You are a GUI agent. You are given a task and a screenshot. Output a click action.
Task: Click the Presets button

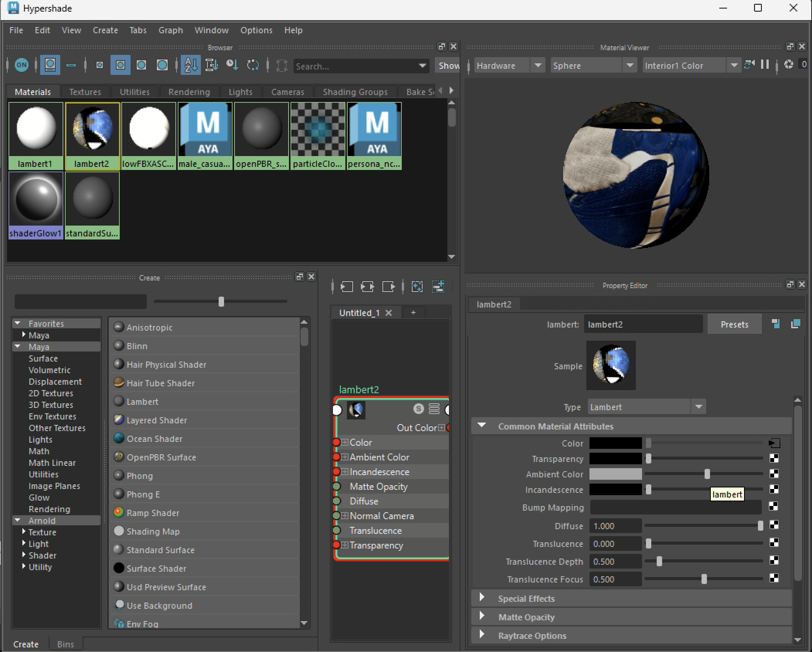pyautogui.click(x=734, y=324)
